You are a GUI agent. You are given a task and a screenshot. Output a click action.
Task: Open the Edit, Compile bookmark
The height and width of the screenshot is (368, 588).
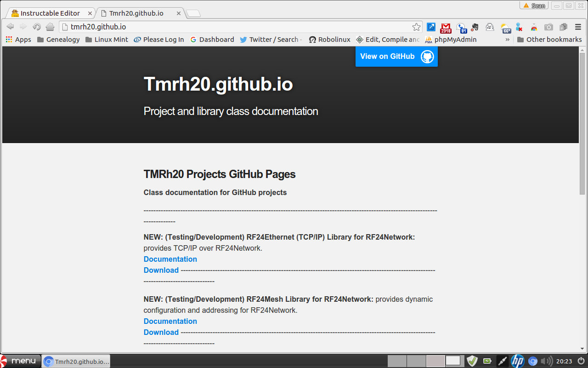[x=388, y=40]
